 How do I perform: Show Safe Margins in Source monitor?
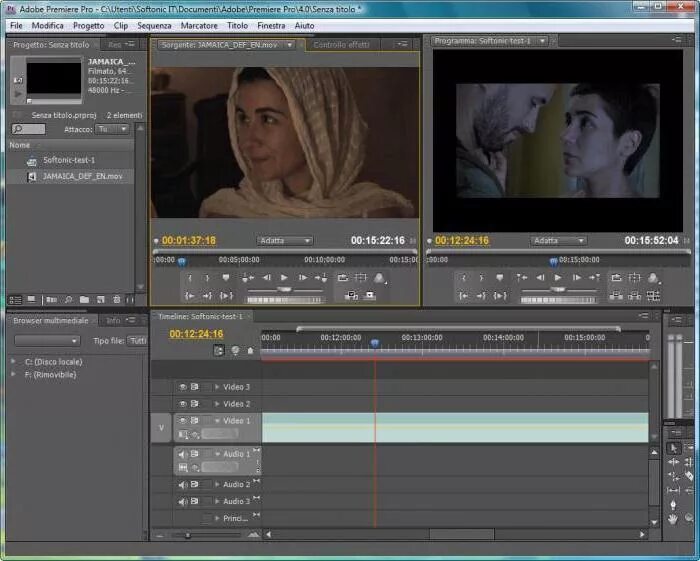point(360,278)
